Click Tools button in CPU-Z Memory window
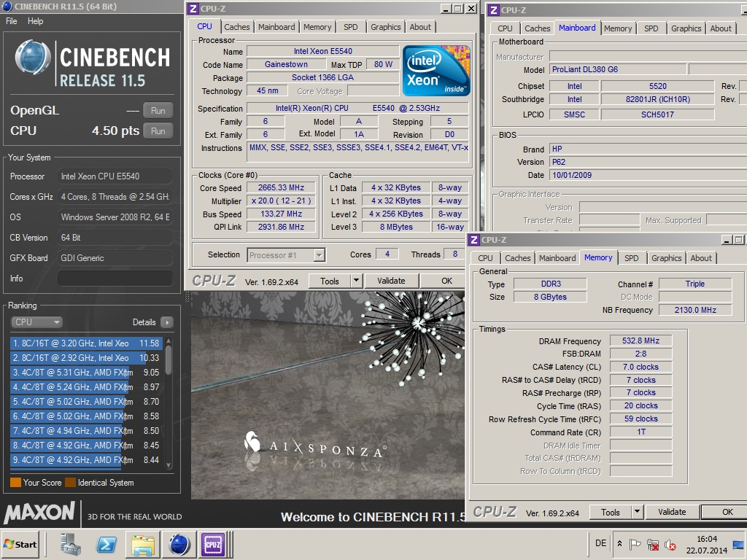This screenshot has height=560, width=747. 611,512
